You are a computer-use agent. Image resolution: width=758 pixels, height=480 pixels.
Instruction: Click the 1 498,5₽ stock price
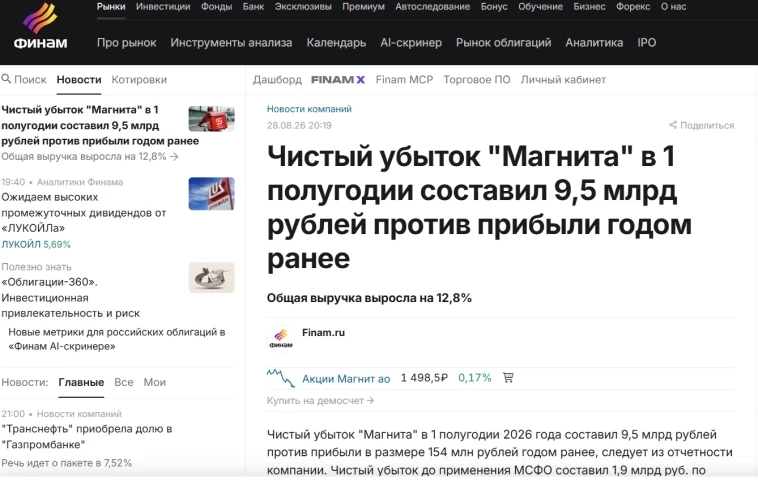(424, 378)
